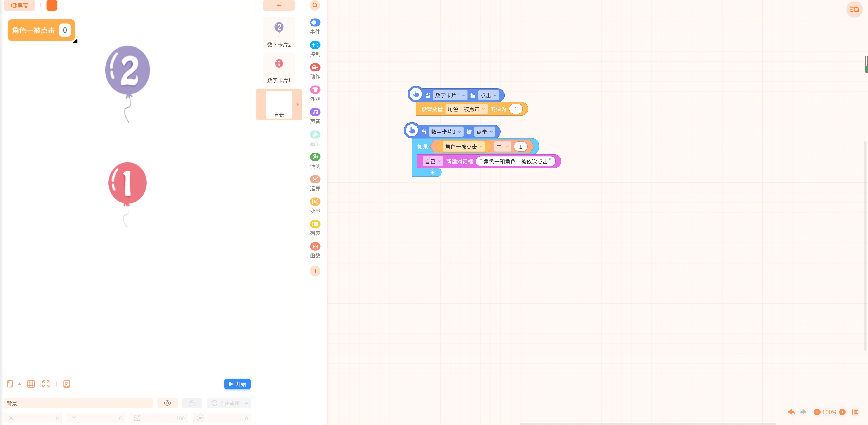Click the rotation angle field
Screen dimensions: 868x425
222,418
